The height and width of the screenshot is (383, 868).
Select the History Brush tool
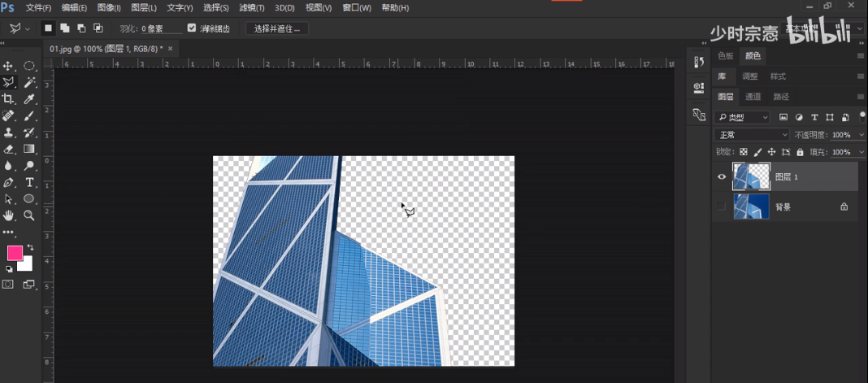pos(29,133)
